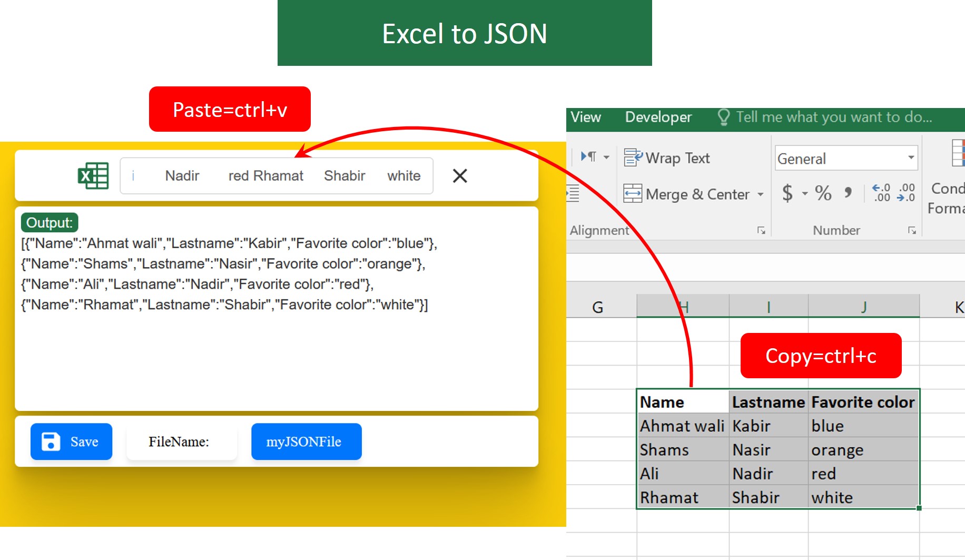Click the Nadir cell in spreadsheet
Screen dimensions: 965x560
point(769,473)
